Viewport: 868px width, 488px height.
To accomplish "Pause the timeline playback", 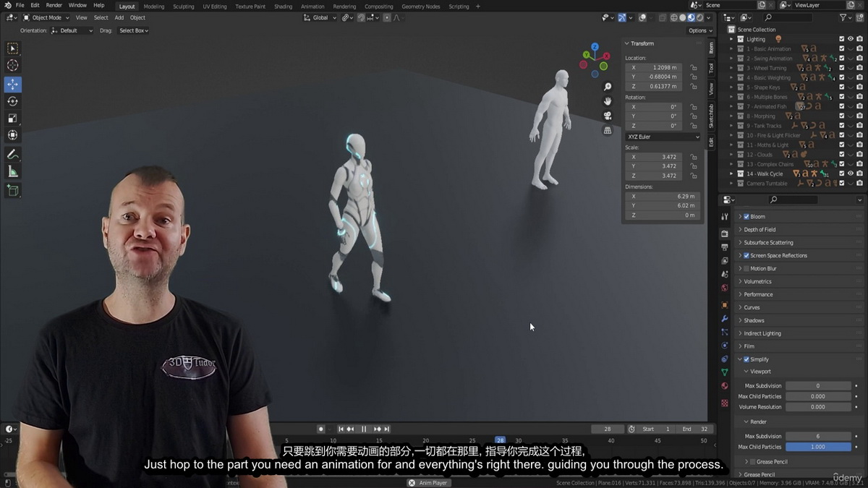I will point(364,429).
